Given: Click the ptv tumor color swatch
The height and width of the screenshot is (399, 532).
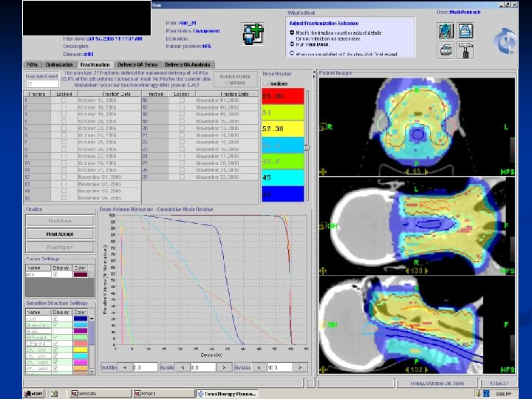Looking at the screenshot, I should coord(81,274).
